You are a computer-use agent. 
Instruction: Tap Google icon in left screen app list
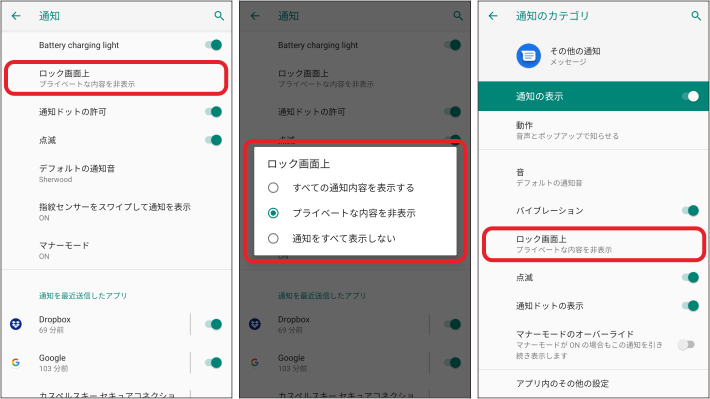click(16, 362)
